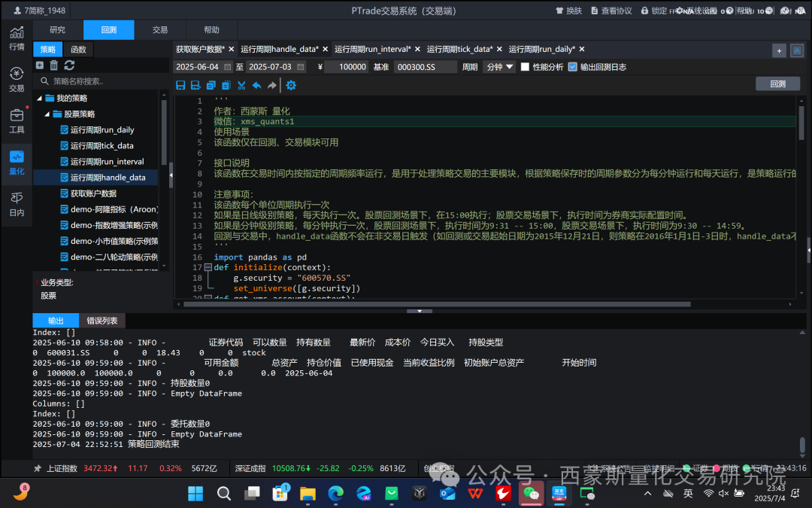Image resolution: width=812 pixels, height=508 pixels.
Task: Click the initial capital 100000 field
Action: click(x=346, y=67)
